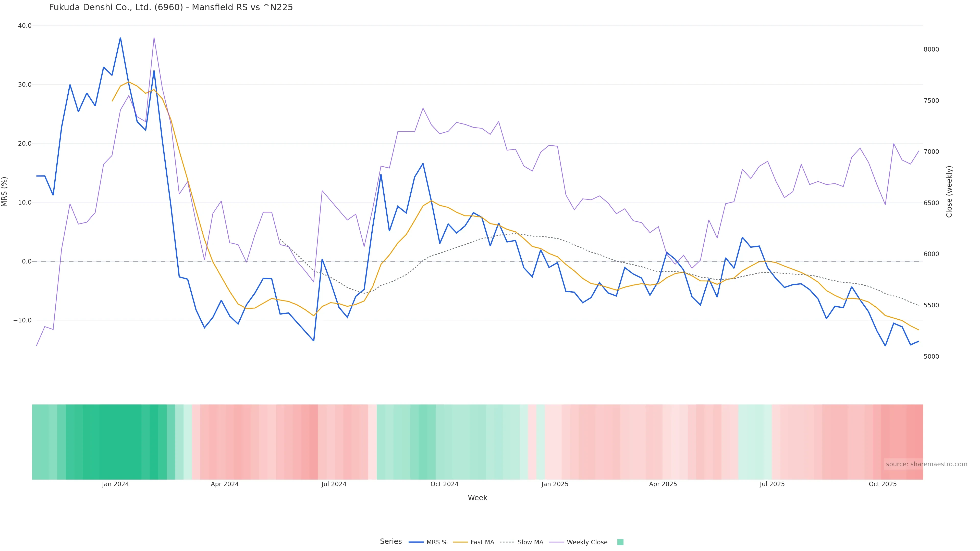Click the Fukuda Denshi chart title

(171, 8)
